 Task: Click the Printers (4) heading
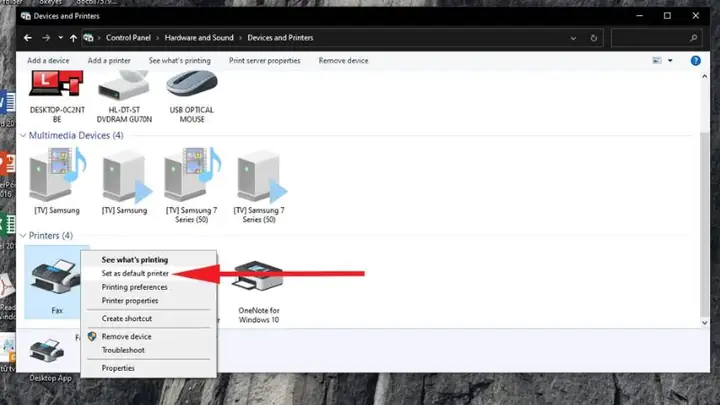pos(51,236)
